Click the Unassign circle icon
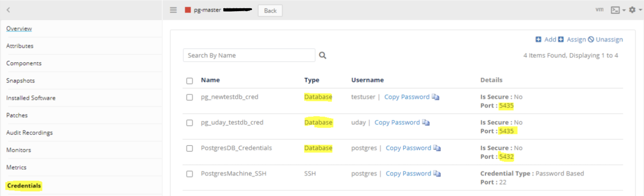Image resolution: width=644 pixels, height=196 pixels. (x=591, y=39)
